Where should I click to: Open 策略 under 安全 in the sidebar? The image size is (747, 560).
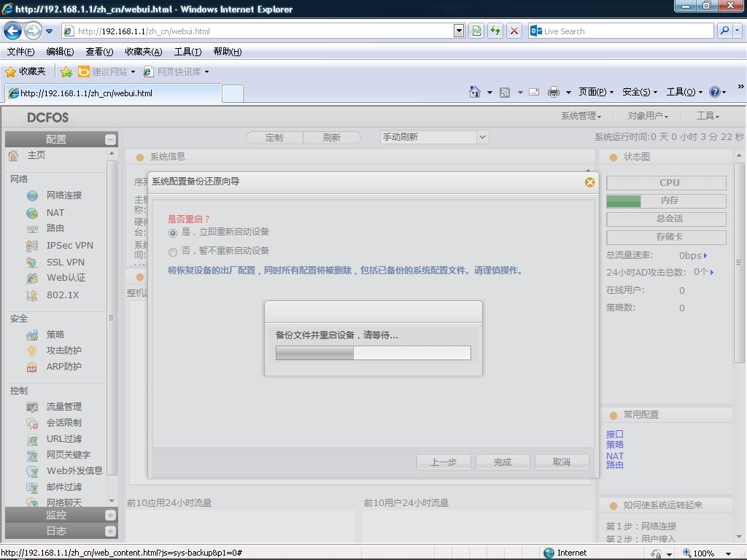[x=55, y=335]
